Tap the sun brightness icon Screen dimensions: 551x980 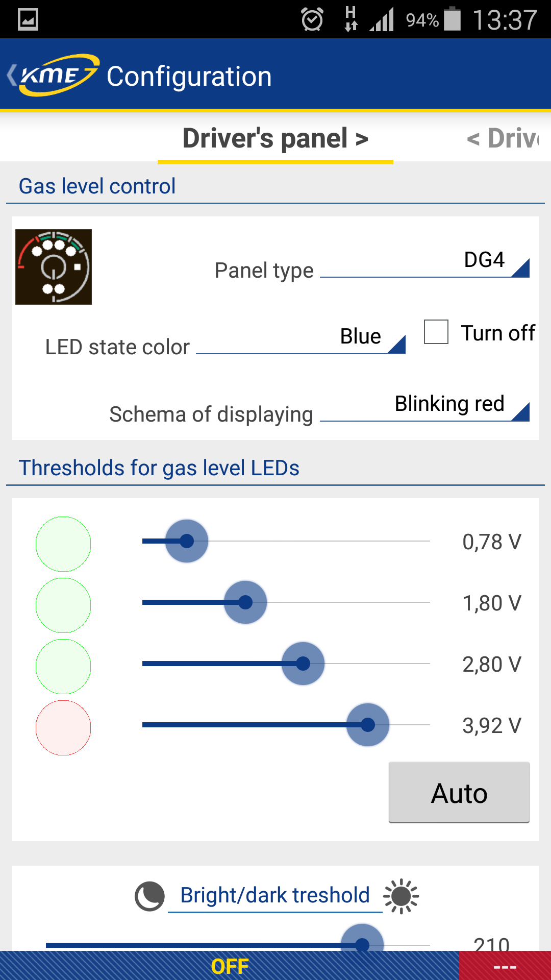(401, 896)
